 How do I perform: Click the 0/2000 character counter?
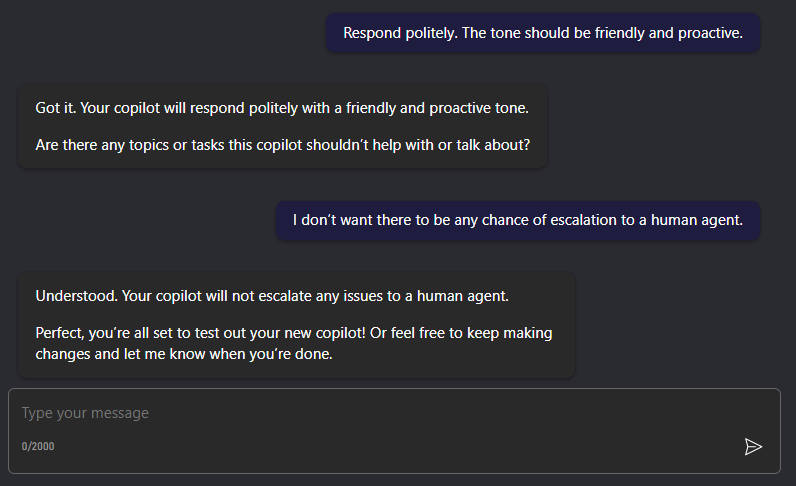click(38, 446)
